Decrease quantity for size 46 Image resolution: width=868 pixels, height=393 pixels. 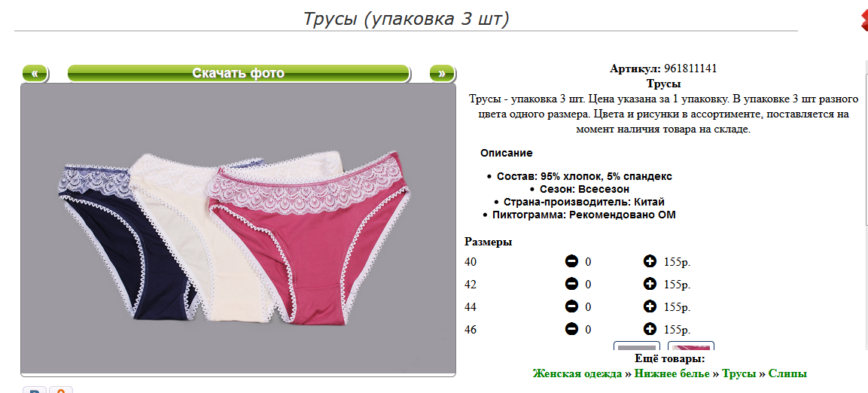pyautogui.click(x=572, y=329)
